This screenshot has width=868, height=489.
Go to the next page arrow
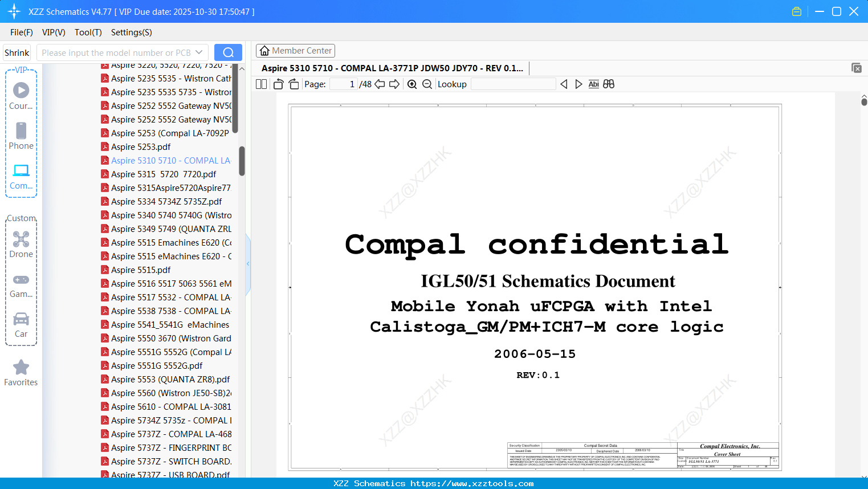coord(394,84)
